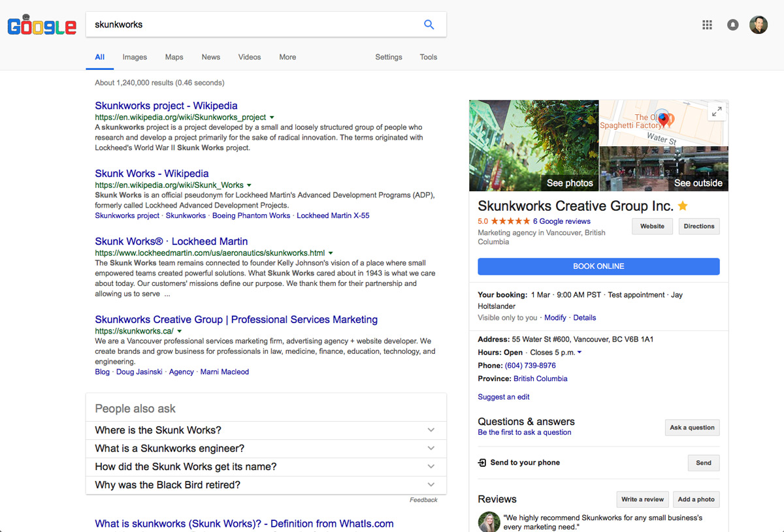Expand "Where is the Skunk Works?" question

pos(266,430)
